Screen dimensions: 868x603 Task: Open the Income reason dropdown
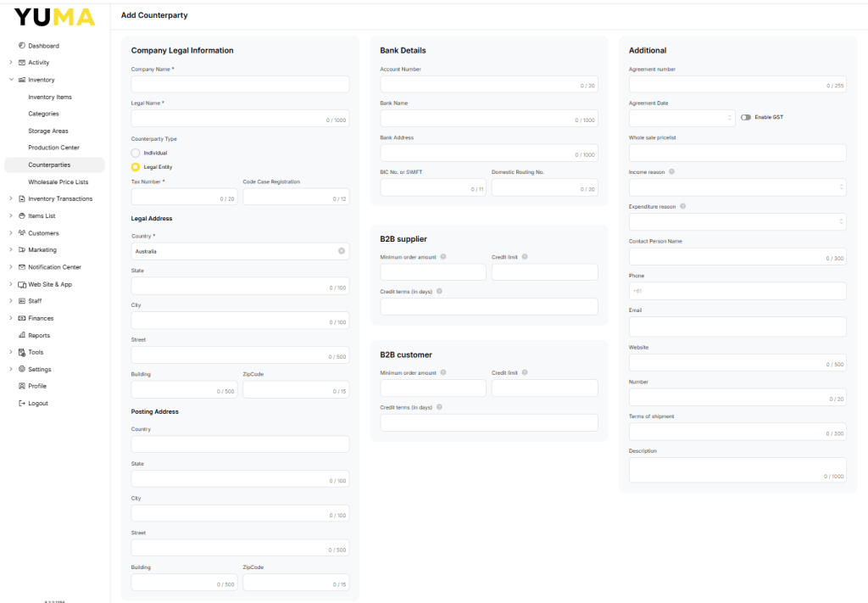(737, 187)
